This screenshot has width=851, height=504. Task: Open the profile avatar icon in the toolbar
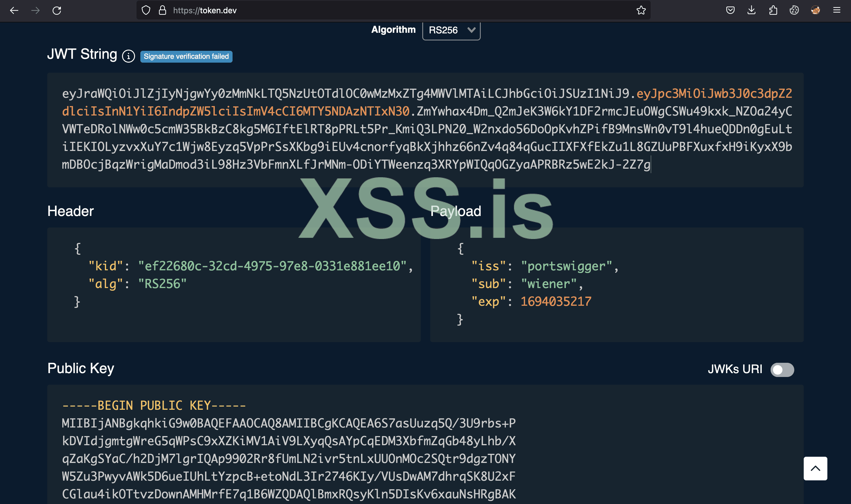pos(815,11)
